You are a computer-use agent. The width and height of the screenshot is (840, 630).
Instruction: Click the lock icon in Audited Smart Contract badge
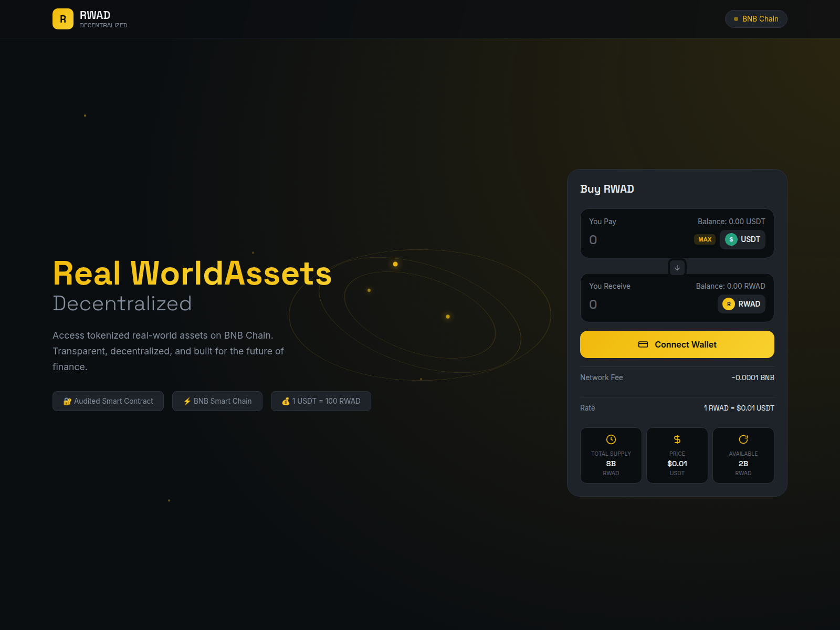[67, 401]
